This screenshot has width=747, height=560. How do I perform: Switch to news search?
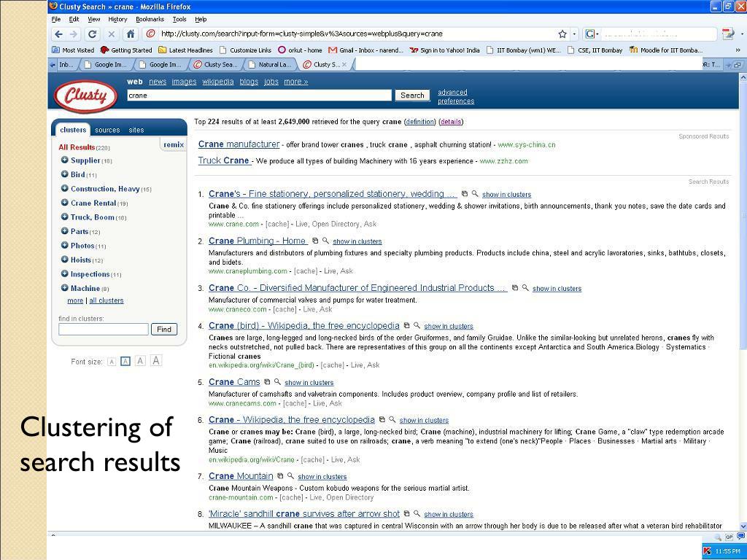click(x=158, y=82)
